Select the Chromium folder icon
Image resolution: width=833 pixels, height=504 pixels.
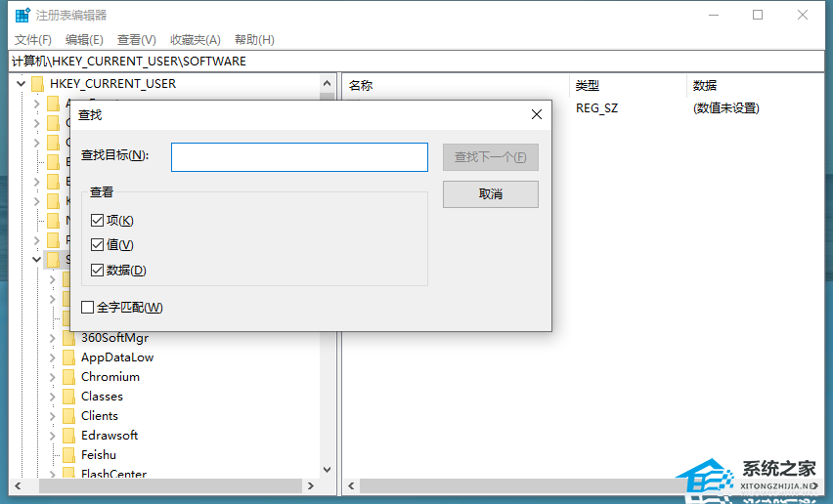coord(69,377)
